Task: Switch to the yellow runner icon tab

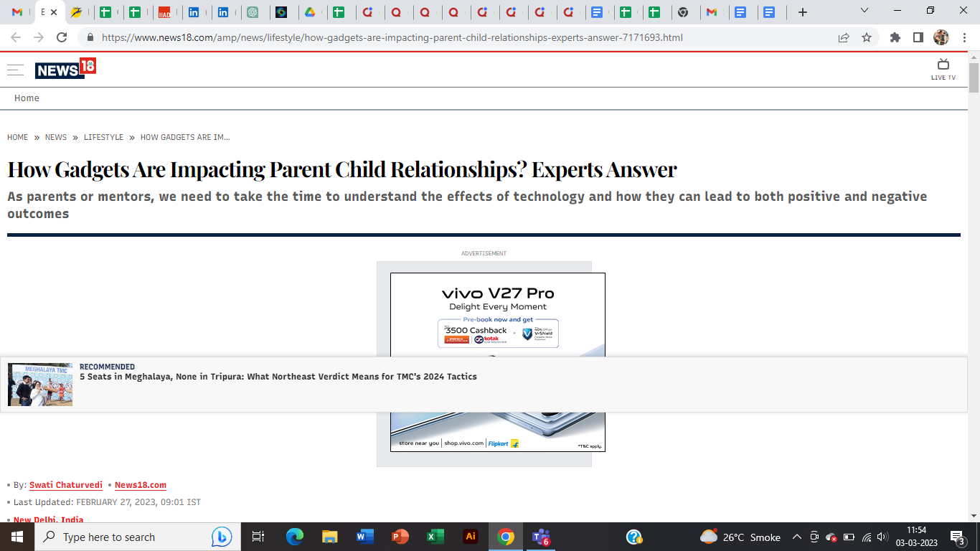Action: (x=76, y=12)
